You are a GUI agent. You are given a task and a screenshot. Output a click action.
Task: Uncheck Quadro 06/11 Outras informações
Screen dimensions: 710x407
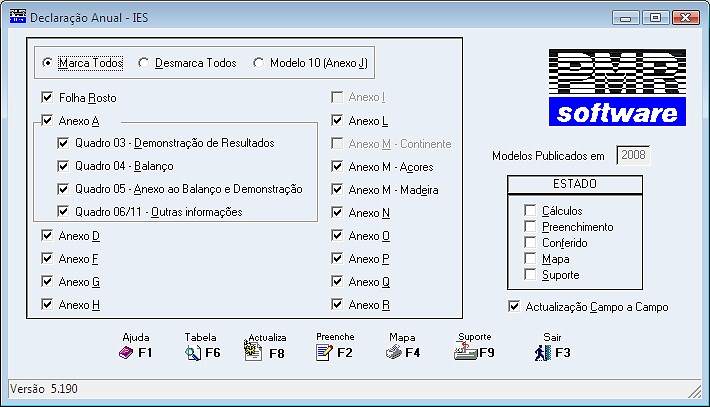[x=63, y=211]
